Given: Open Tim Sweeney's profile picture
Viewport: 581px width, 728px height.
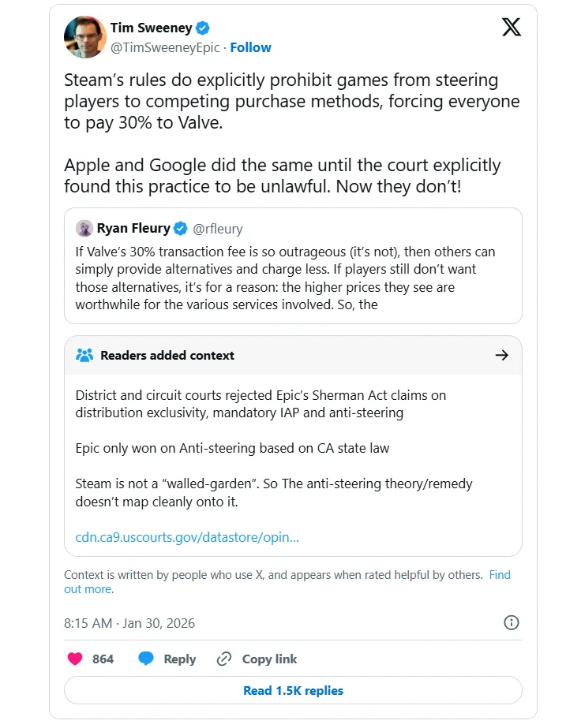Looking at the screenshot, I should coord(84,37).
